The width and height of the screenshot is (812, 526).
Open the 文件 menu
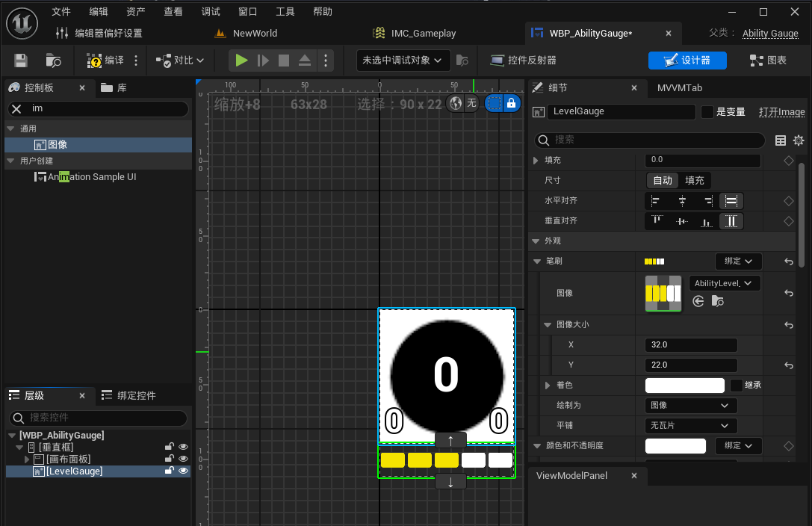61,12
